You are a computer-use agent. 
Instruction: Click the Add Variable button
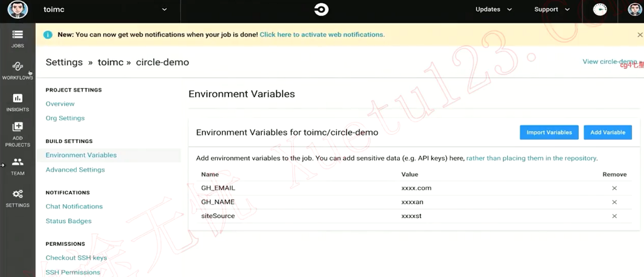[608, 133]
